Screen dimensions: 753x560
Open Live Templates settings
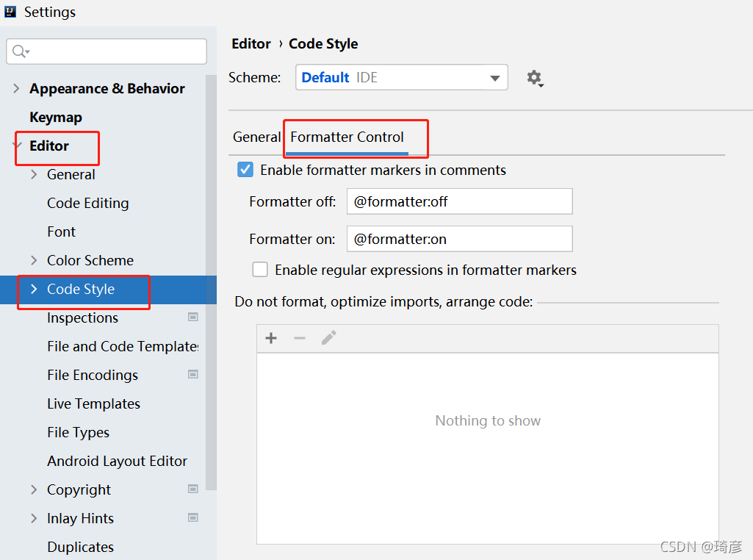point(93,403)
